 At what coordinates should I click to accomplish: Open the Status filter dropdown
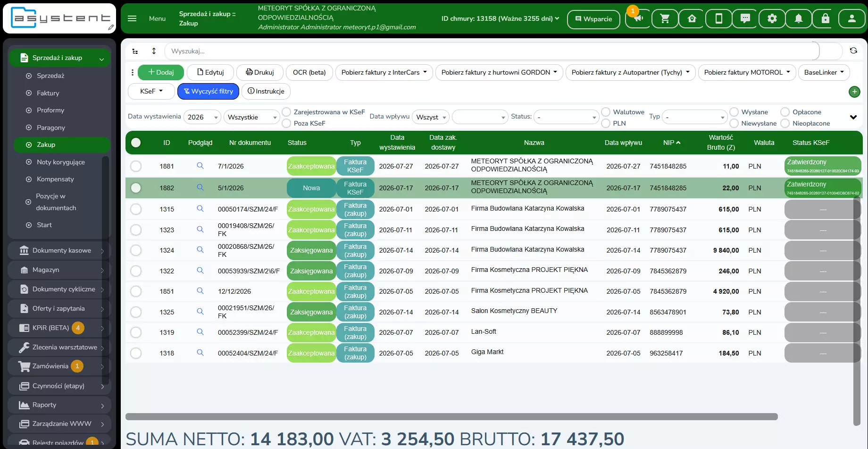567,117
